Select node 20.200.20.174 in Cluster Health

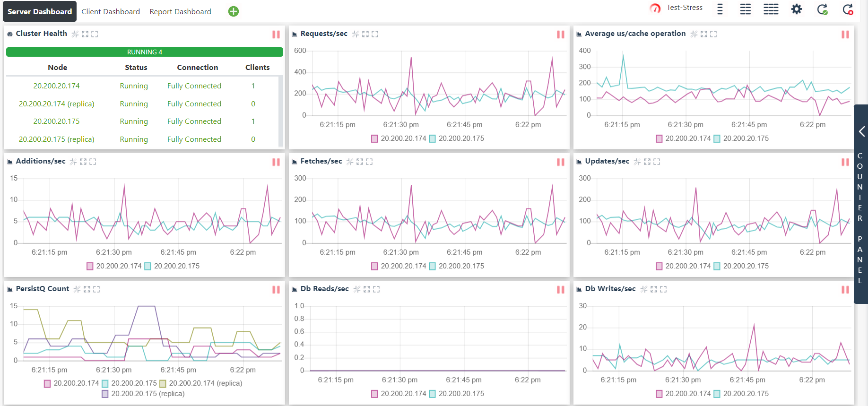(x=56, y=86)
